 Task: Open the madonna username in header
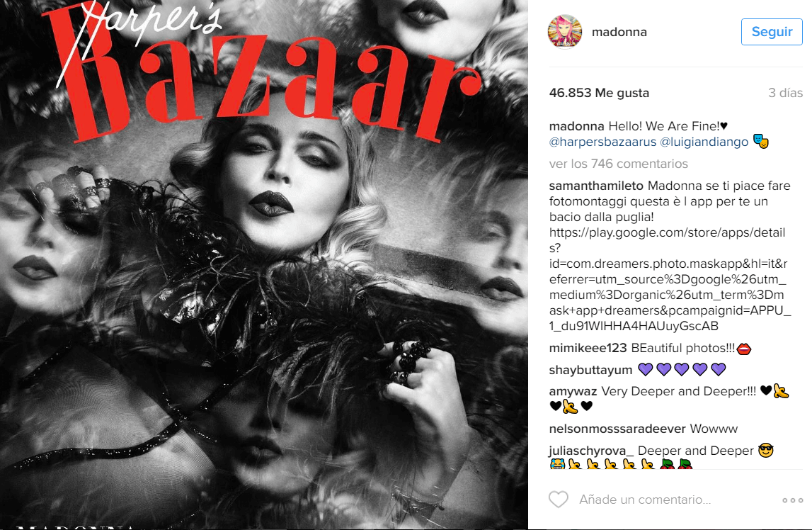(619, 32)
